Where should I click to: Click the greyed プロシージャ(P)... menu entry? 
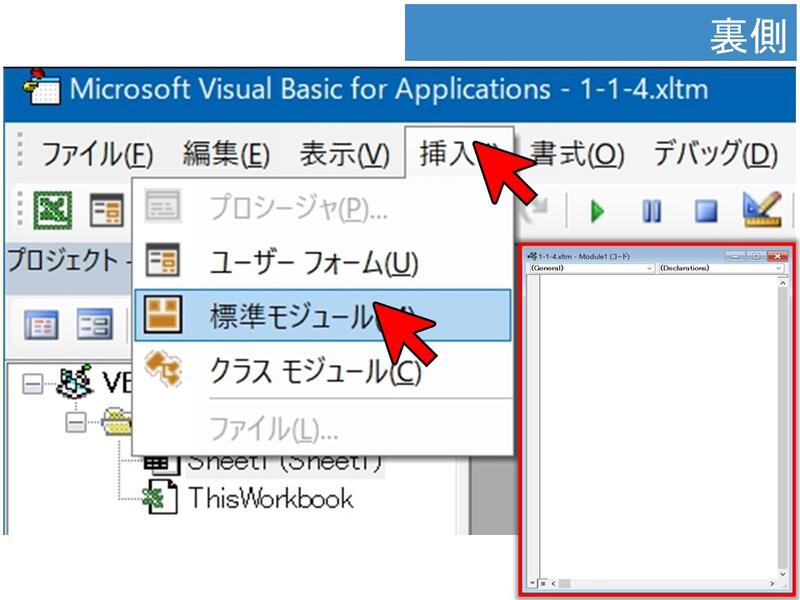(x=322, y=207)
